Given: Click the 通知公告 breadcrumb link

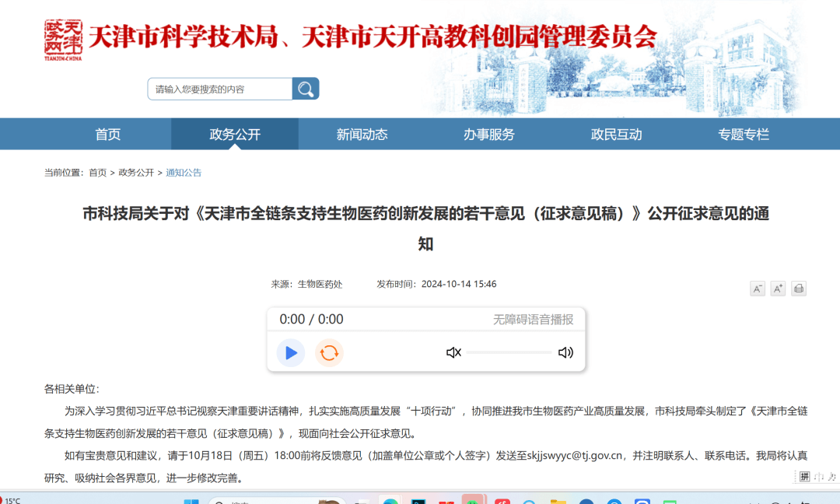Looking at the screenshot, I should tap(184, 173).
